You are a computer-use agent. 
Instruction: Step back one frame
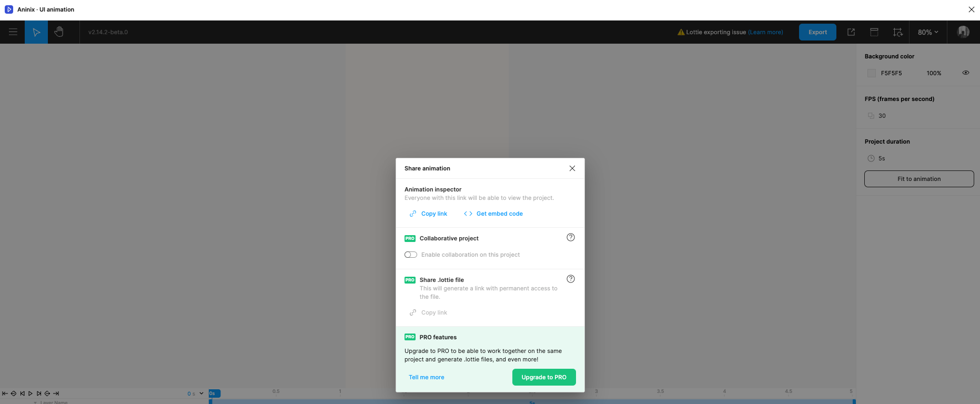pos(22,393)
